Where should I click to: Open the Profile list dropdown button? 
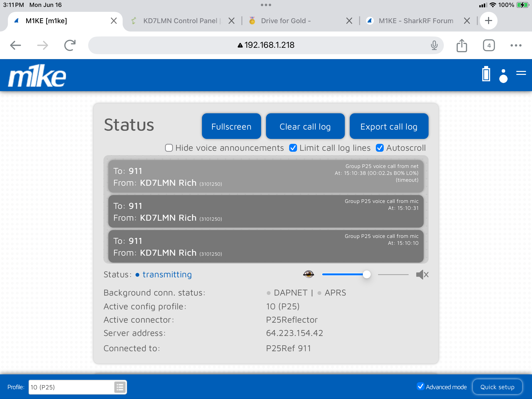coord(120,387)
